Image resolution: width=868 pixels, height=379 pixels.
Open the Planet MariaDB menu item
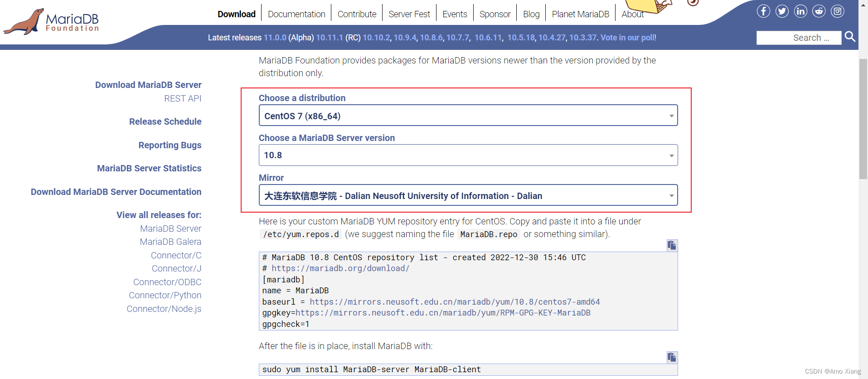[581, 14]
